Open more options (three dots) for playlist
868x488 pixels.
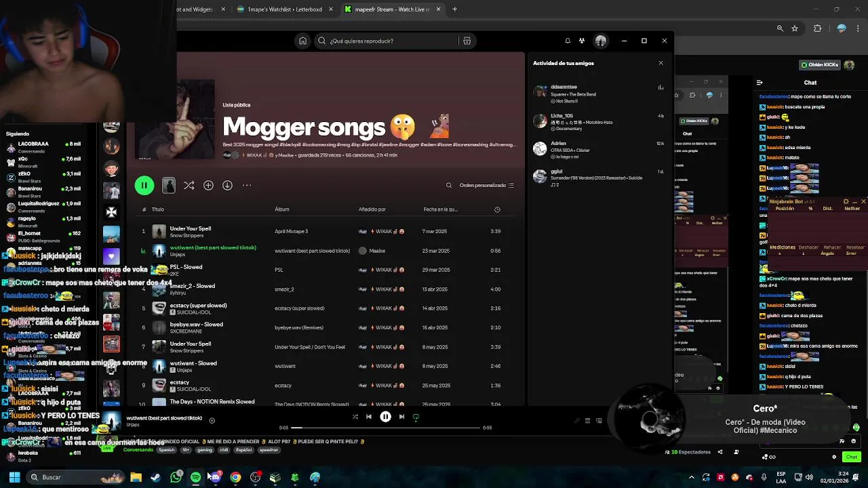[x=247, y=185]
